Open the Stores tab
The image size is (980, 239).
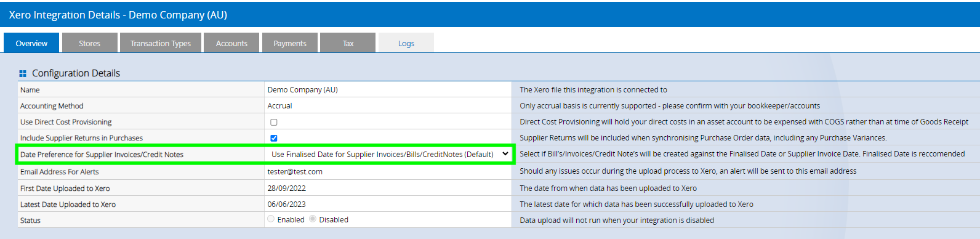pyautogui.click(x=89, y=43)
